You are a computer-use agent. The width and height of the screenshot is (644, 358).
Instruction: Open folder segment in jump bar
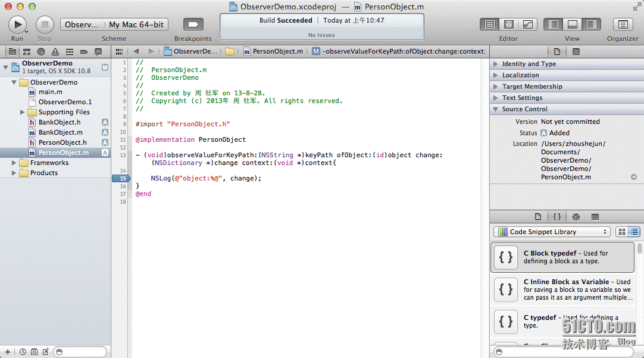(230, 51)
